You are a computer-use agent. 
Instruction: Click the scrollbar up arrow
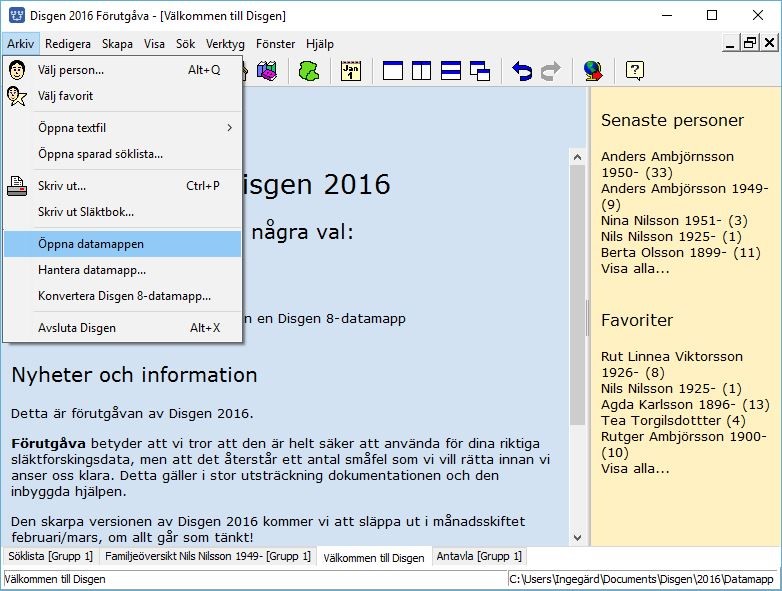(x=577, y=157)
